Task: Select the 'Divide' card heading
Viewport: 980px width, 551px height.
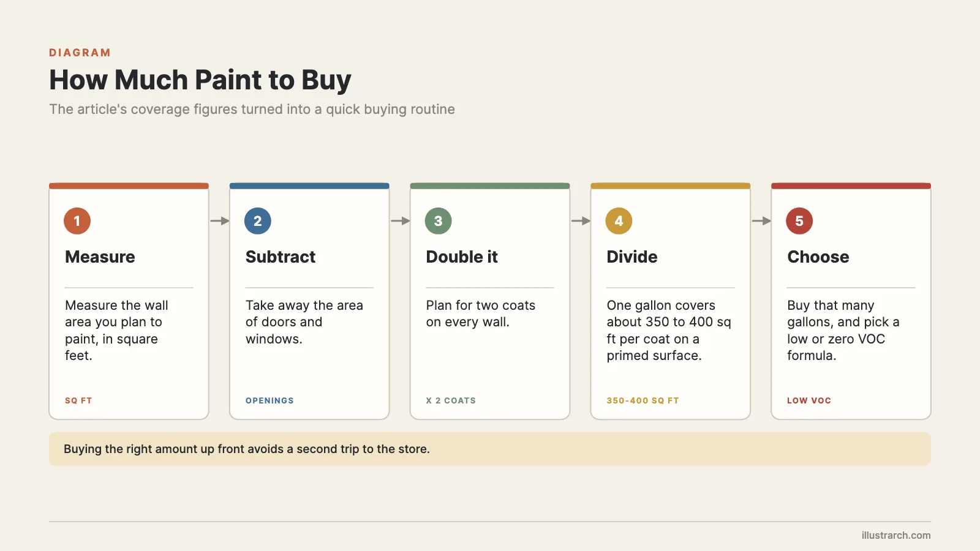Action: [x=632, y=257]
